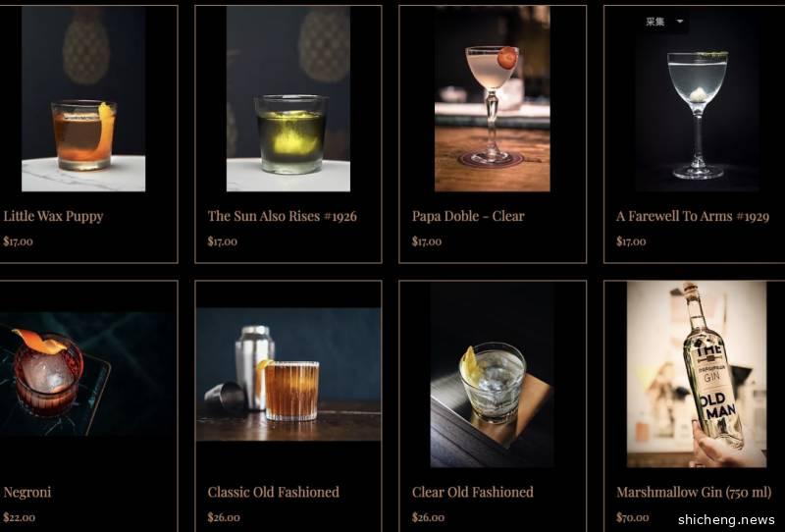Expand the 采集 dropdown arrow

point(679,22)
